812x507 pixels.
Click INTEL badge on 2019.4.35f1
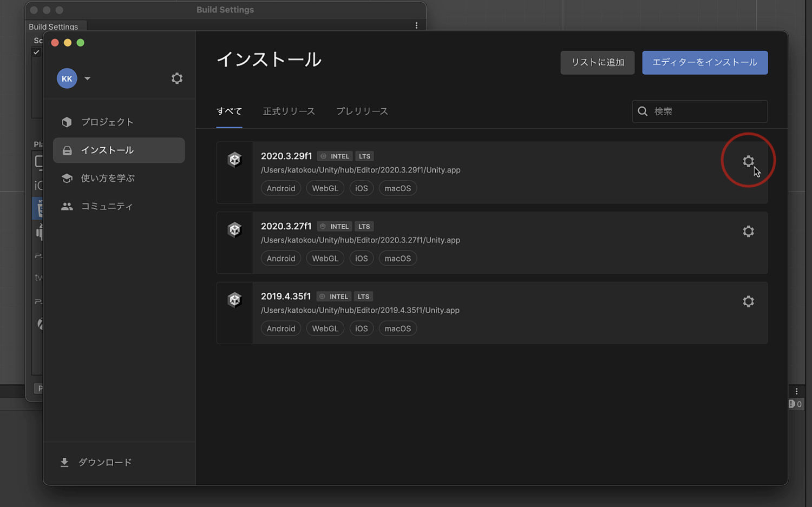tap(334, 297)
